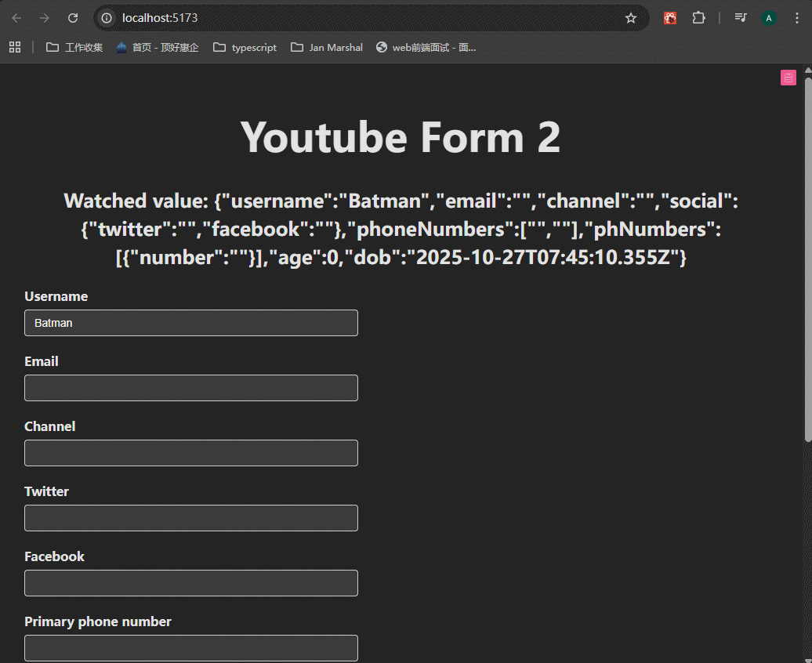
Task: Open the 首页 - 顶好惠企 bookmark
Action: pyautogui.click(x=158, y=47)
